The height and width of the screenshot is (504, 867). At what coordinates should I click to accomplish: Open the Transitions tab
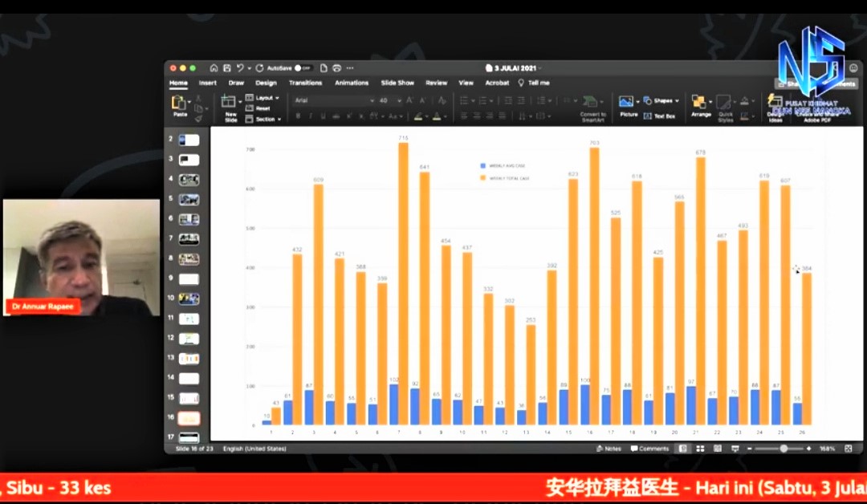coord(305,83)
